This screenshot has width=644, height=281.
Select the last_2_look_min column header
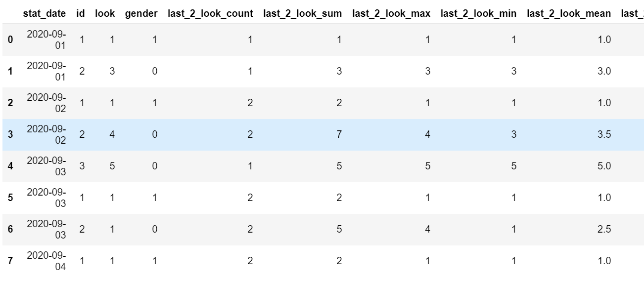pos(479,13)
